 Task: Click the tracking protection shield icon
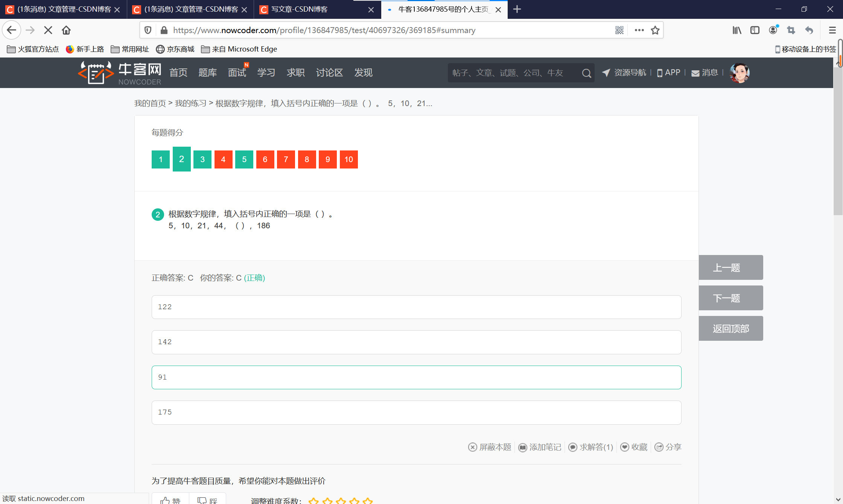[148, 30]
